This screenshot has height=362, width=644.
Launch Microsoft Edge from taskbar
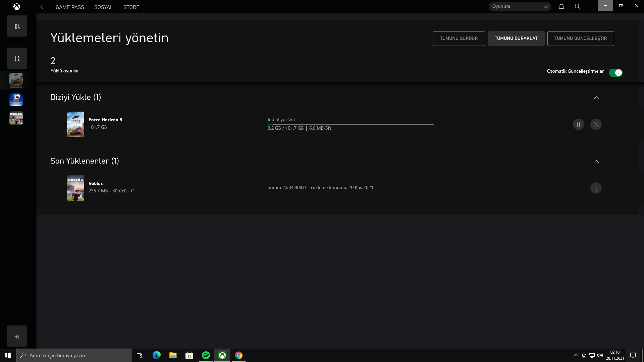pos(157,355)
